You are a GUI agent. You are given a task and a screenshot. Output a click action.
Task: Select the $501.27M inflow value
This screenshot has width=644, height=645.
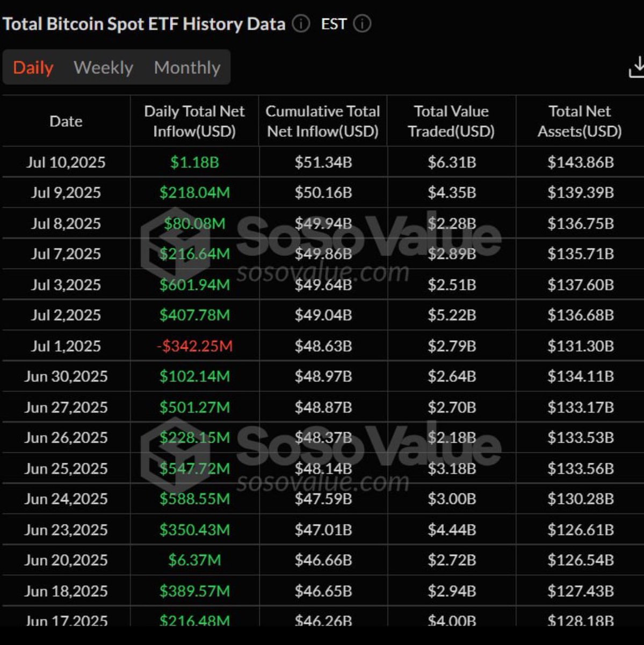(x=194, y=407)
